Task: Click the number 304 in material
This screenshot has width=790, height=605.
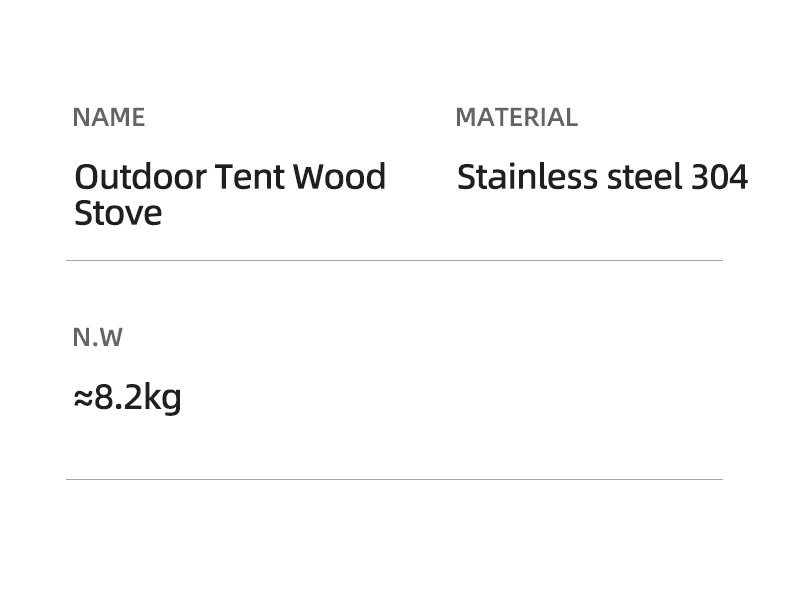Action: click(719, 177)
